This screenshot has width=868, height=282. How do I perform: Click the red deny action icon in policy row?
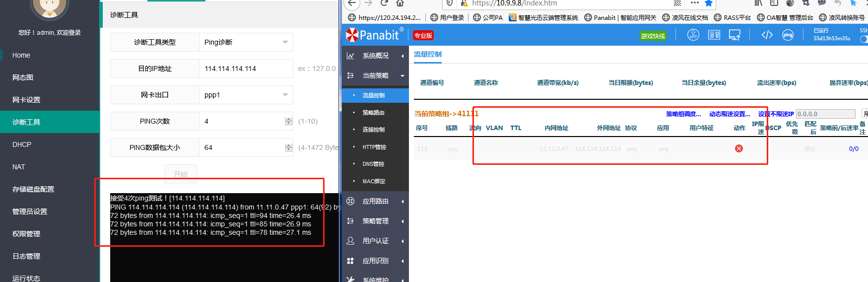pyautogui.click(x=738, y=148)
